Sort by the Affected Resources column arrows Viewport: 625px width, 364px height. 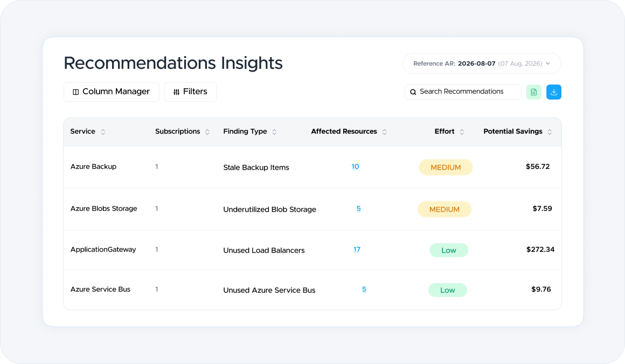[x=385, y=132]
